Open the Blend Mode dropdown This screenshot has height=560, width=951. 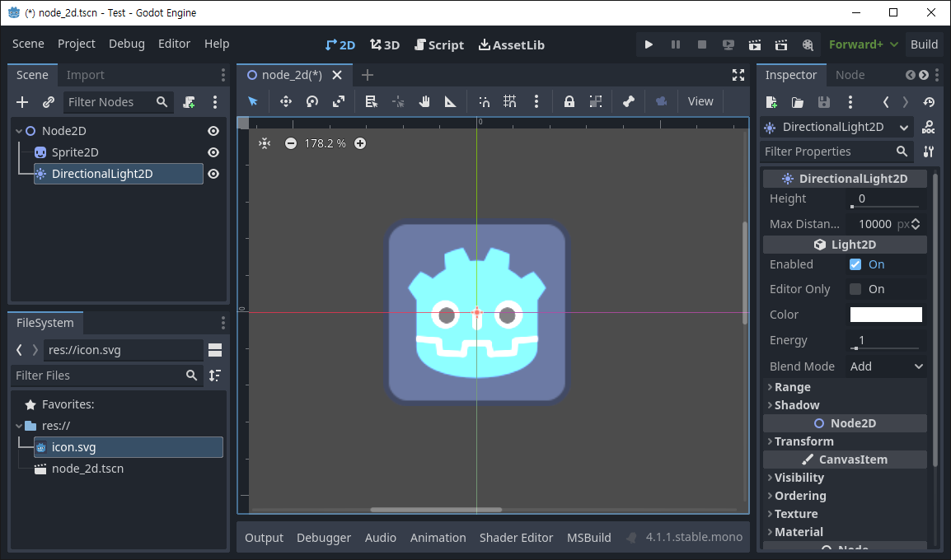coord(886,366)
